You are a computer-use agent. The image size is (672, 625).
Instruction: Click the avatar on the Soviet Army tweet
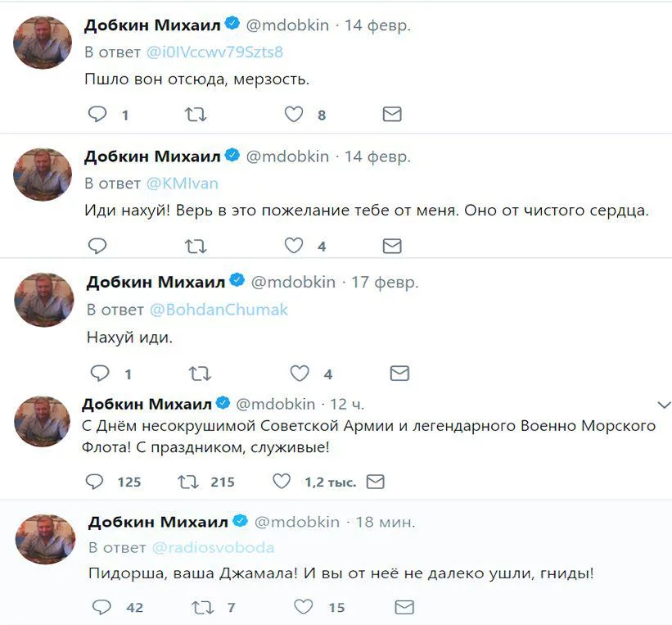pyautogui.click(x=42, y=422)
